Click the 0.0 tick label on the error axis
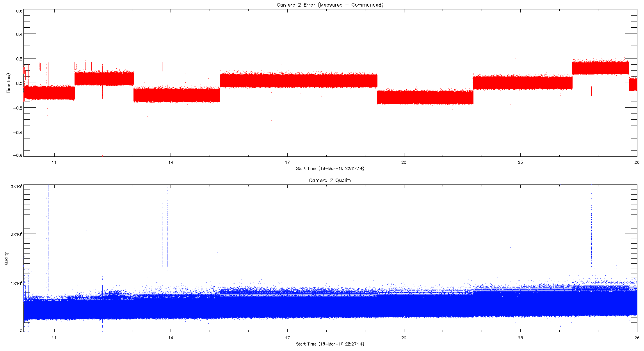Screen dimensions: 644x351 (x=19, y=83)
